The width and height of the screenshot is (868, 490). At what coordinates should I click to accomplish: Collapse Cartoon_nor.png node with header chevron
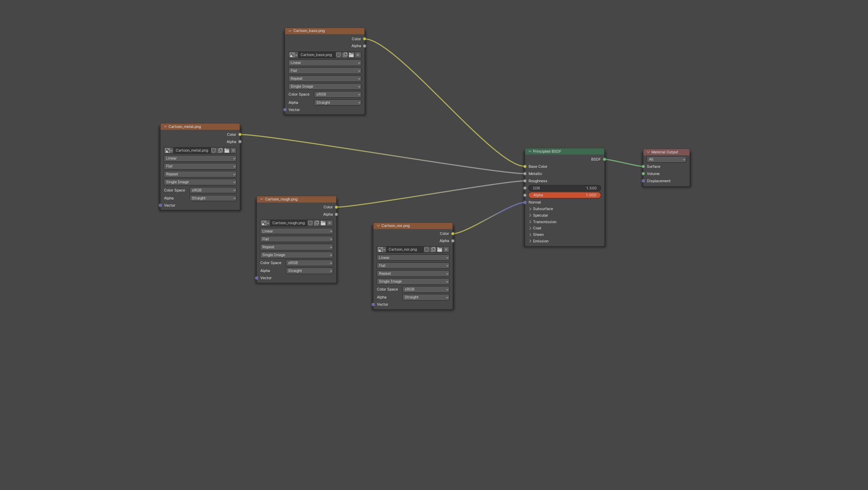tap(378, 226)
